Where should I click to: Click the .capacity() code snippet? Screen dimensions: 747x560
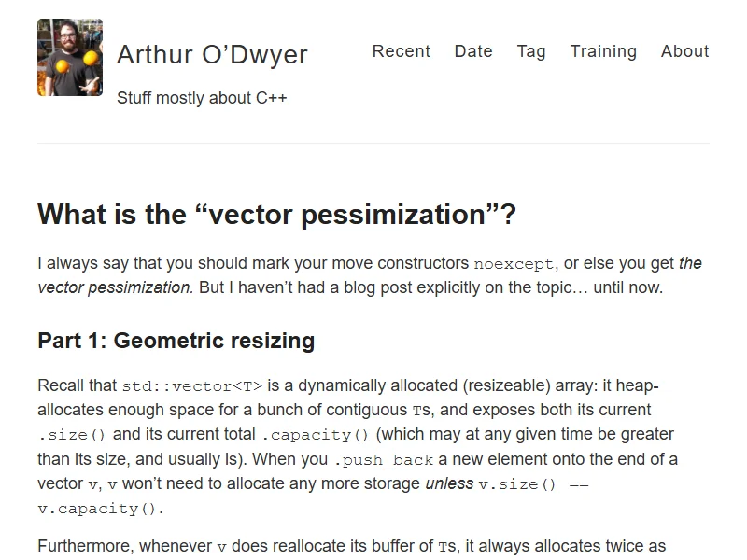pos(306,435)
